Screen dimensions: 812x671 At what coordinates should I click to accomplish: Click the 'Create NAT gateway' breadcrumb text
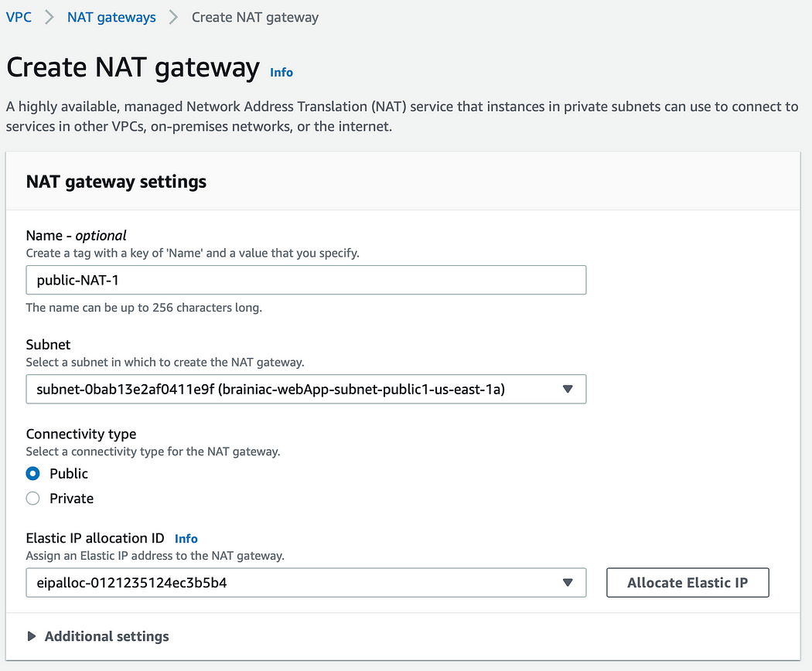click(x=255, y=17)
